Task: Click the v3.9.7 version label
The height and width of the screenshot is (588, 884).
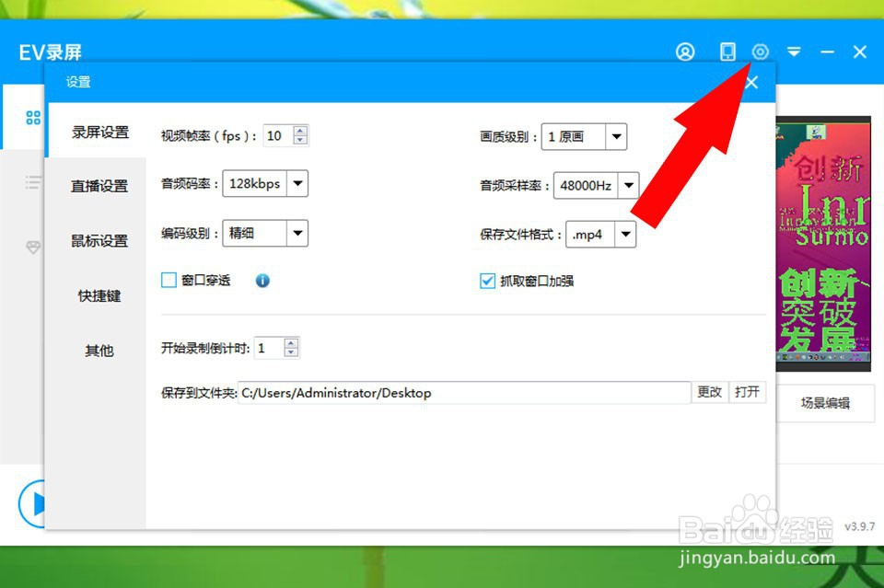Action: coord(860,526)
